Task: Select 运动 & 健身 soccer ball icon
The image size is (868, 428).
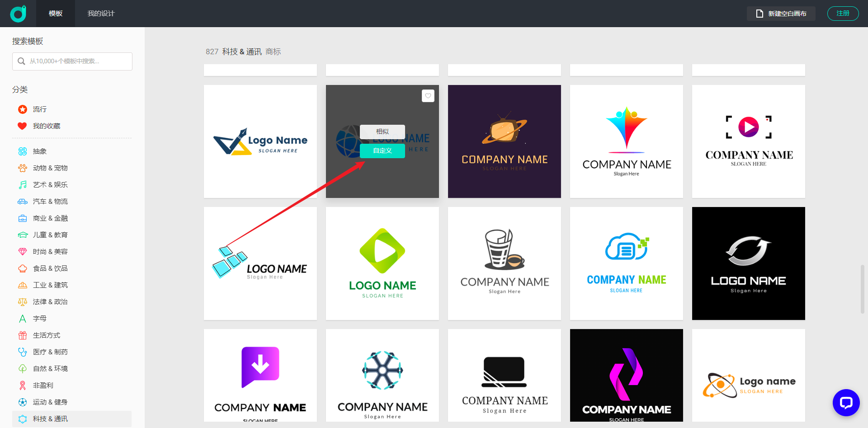Action: pos(23,402)
